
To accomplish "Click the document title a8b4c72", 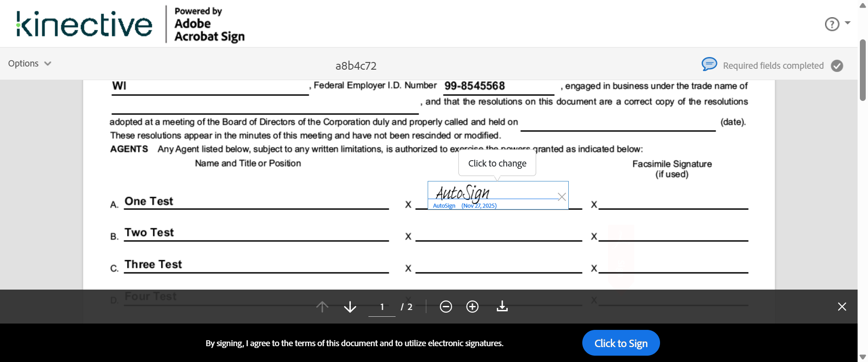I will (x=356, y=66).
